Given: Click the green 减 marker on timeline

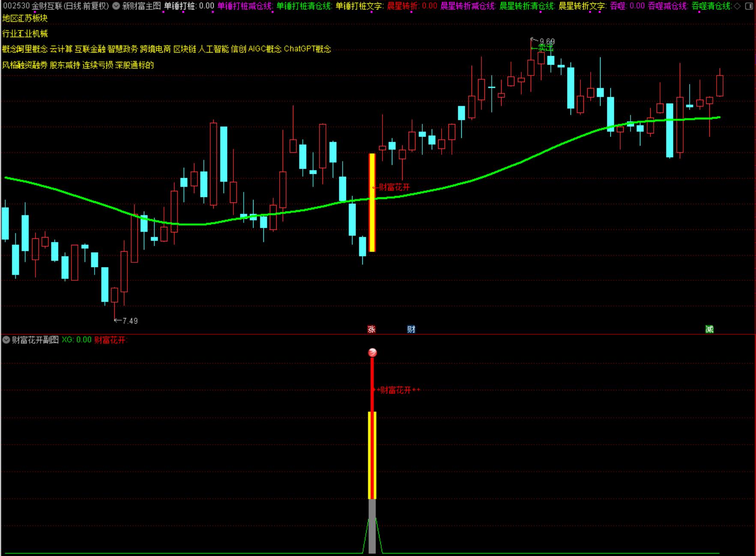Looking at the screenshot, I should click(709, 329).
